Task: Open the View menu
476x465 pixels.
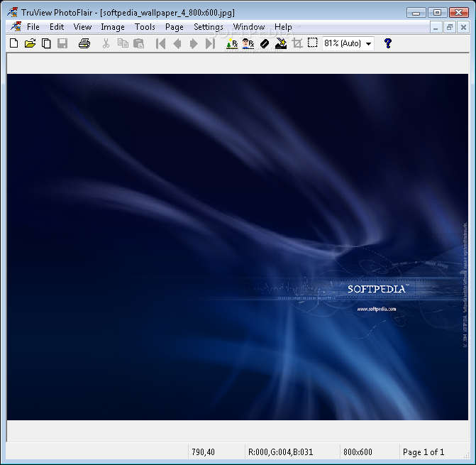Action: point(82,27)
